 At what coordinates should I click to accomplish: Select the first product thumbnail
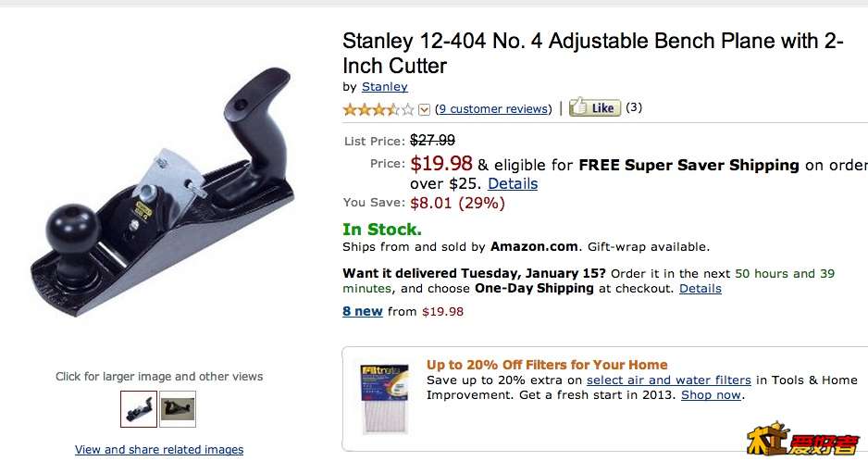[139, 408]
